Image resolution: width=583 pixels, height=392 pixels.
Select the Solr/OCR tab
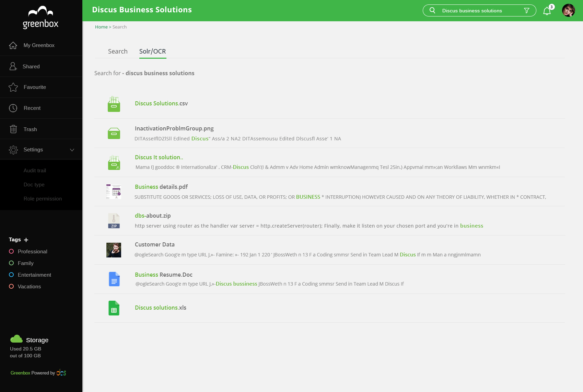(x=152, y=51)
